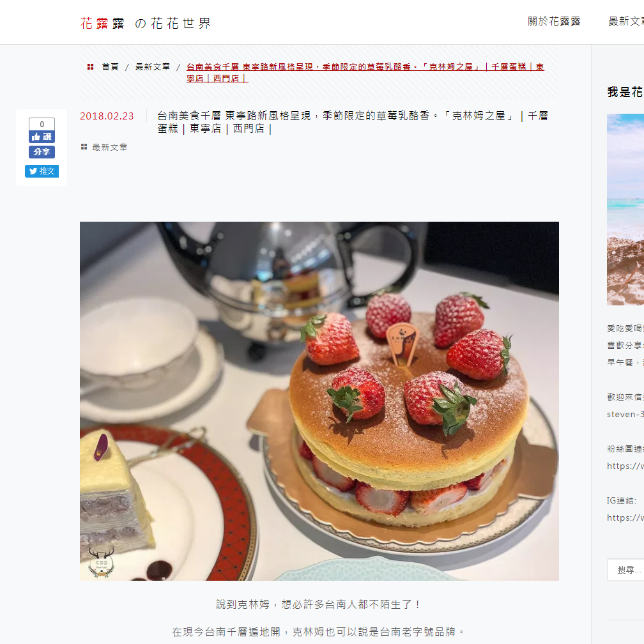Click the grey grid category icon below title
644x644 pixels.
84,147
